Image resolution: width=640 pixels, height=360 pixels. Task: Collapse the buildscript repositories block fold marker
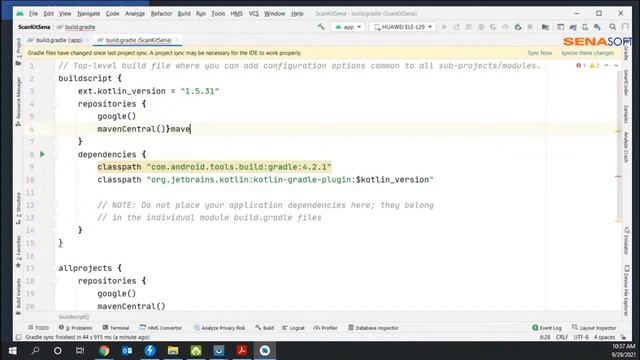[x=54, y=104]
